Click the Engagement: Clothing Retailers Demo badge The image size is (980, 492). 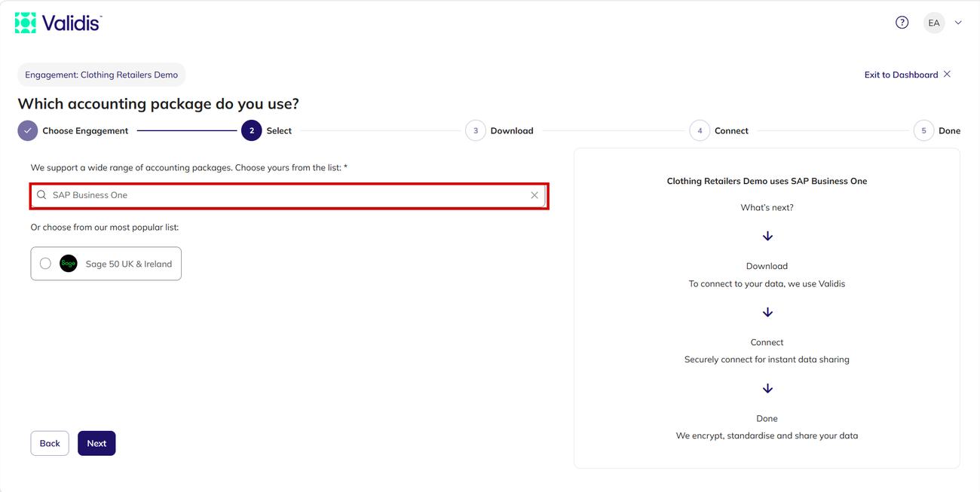(102, 75)
